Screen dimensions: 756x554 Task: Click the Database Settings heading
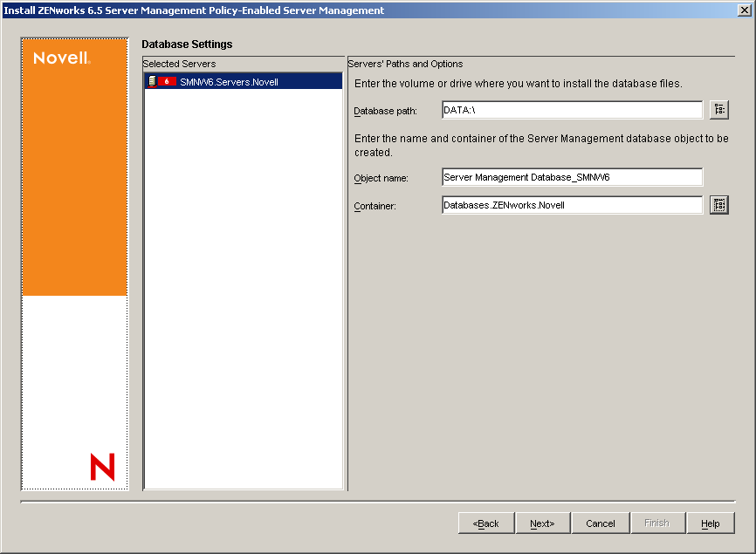coord(186,44)
